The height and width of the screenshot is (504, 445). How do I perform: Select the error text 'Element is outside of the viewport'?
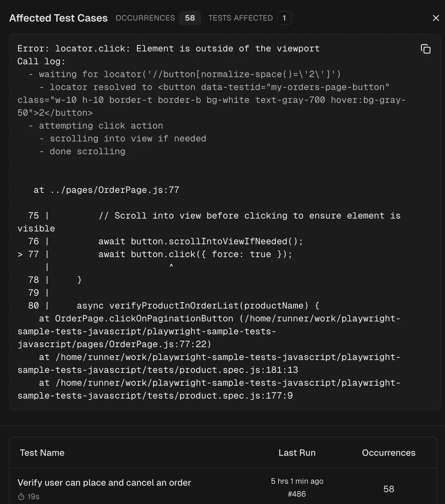[x=227, y=48]
